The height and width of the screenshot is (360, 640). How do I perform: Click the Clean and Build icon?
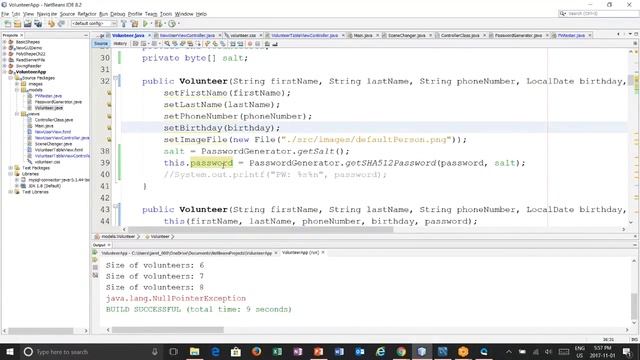(134, 24)
